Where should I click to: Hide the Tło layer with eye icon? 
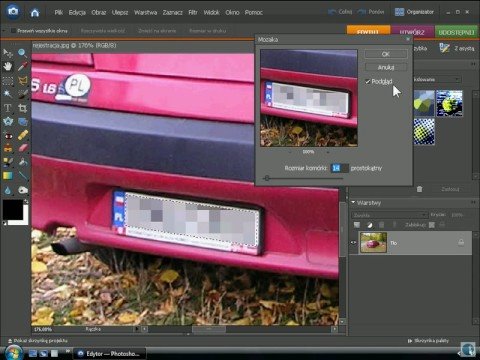(354, 243)
